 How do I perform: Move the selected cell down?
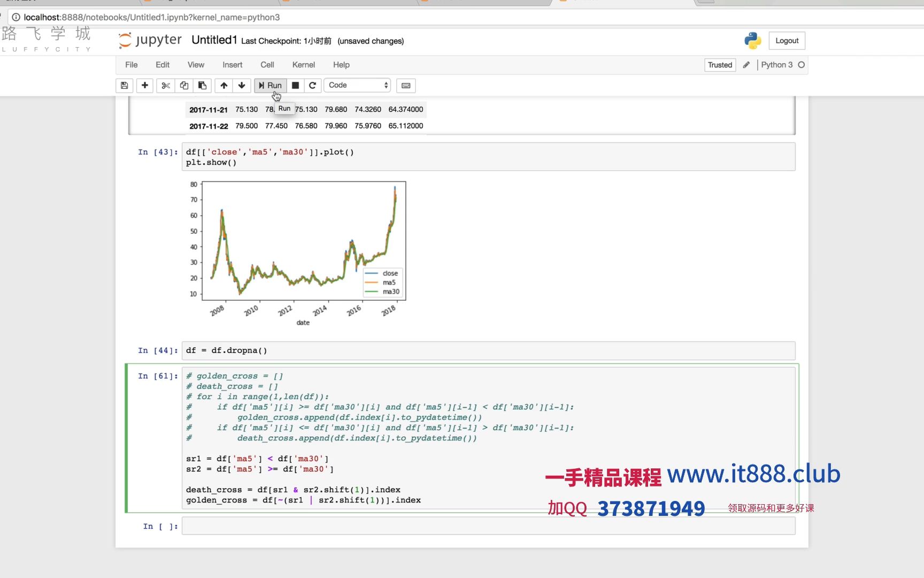[x=242, y=85]
